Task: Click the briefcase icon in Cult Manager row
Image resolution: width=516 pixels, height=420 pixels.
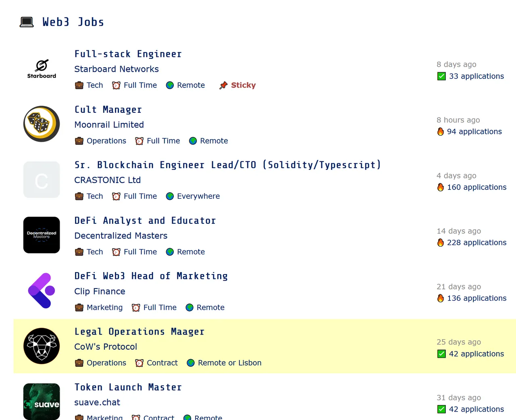Action: (x=79, y=141)
